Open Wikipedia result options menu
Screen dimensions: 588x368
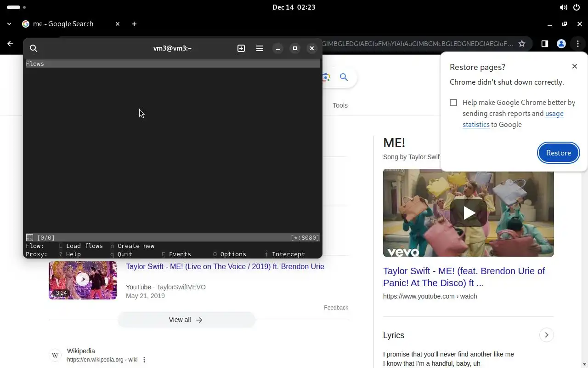144,360
